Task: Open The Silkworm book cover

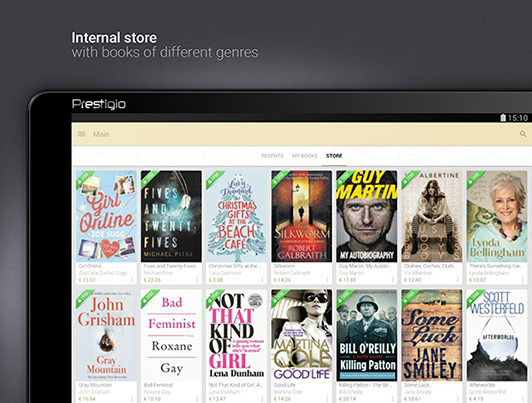Action: (x=302, y=216)
